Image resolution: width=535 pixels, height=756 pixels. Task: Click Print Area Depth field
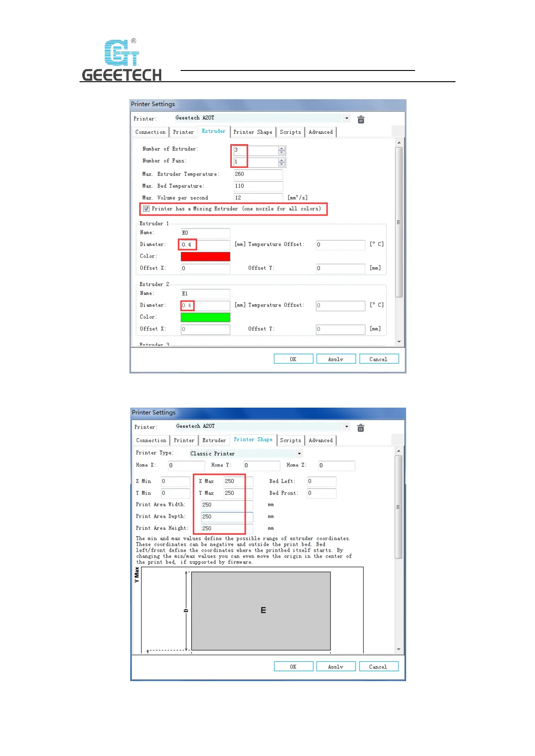pos(227,517)
